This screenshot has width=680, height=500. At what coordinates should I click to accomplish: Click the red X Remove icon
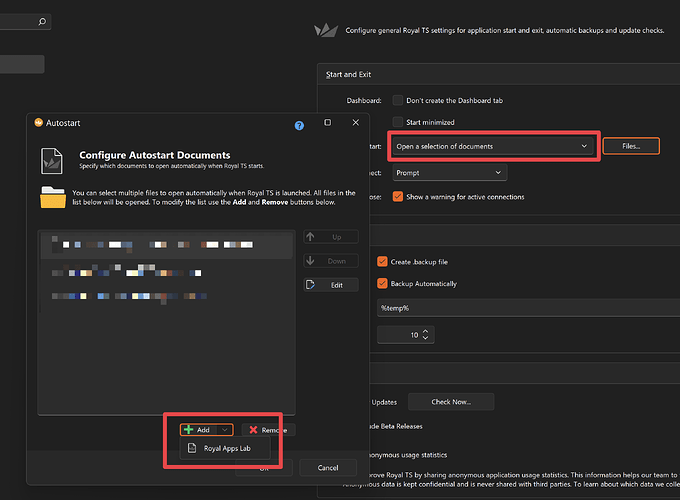pos(253,430)
